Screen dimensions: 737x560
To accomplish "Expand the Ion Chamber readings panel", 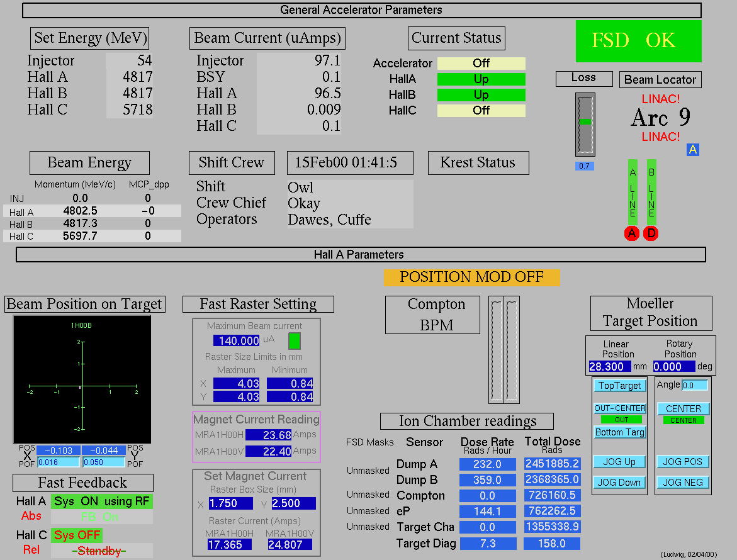I will (467, 421).
